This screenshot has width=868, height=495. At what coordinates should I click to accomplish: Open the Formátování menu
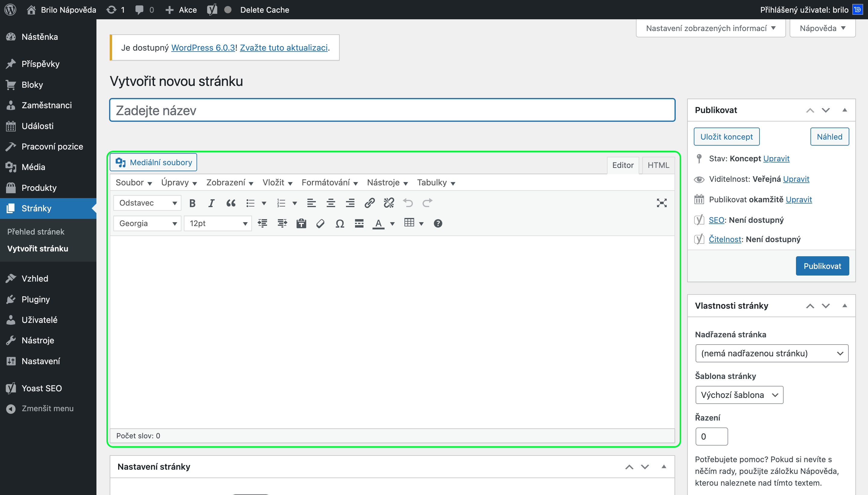(329, 183)
